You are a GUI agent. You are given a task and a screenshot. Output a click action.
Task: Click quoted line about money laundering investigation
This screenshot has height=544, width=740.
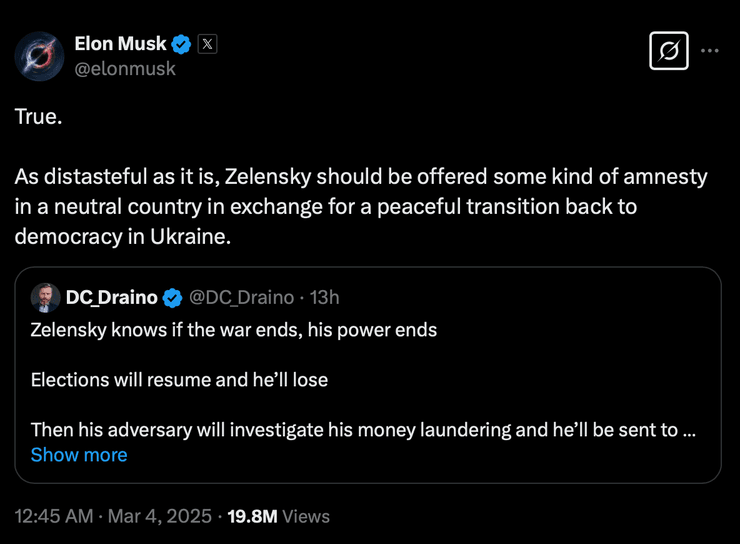tap(360, 430)
